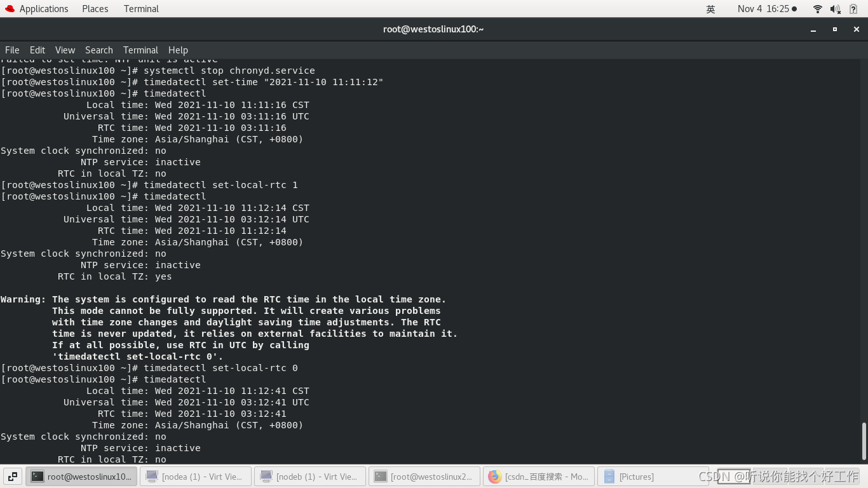Screen dimensions: 868x488
Task: Click the Red Hat logo icon
Action: (10, 9)
